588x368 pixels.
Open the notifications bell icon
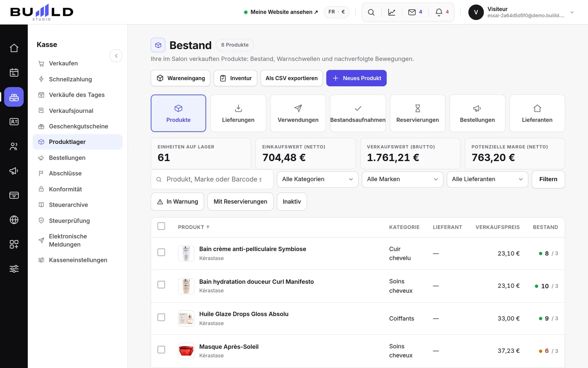[442, 12]
